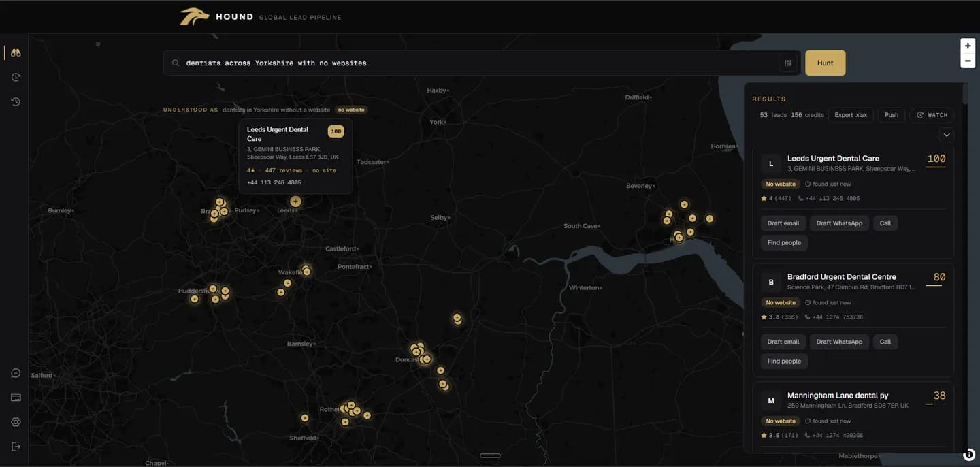Export results as .xlsx

point(851,115)
